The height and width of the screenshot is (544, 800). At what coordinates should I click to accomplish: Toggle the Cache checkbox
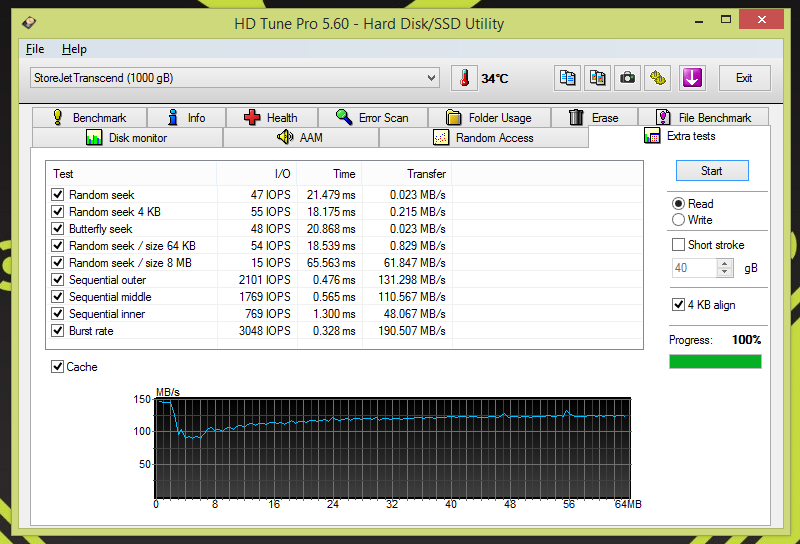(58, 367)
